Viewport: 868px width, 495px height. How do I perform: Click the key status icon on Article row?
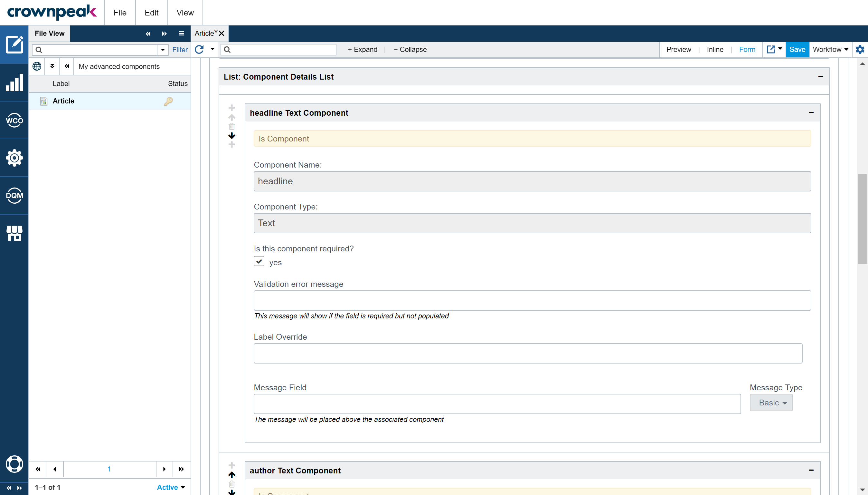click(168, 101)
